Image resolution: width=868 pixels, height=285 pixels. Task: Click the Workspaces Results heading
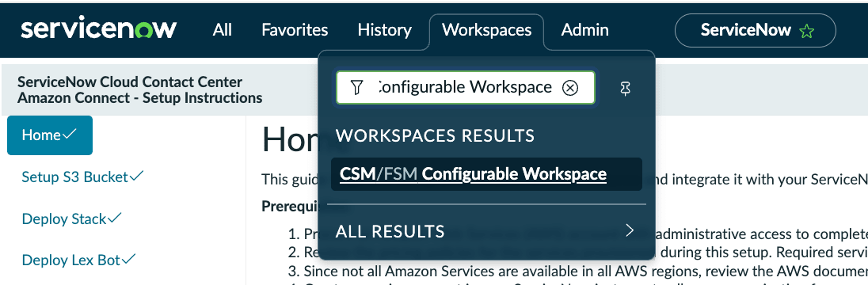pyautogui.click(x=435, y=135)
